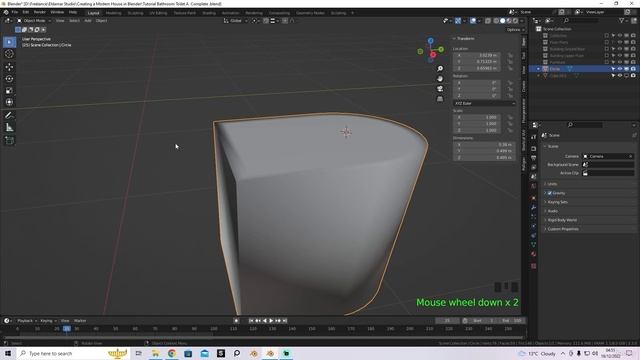Viewport: 640px width, 360px height.
Task: Click the Blender logo menu icon
Action: 6,12
